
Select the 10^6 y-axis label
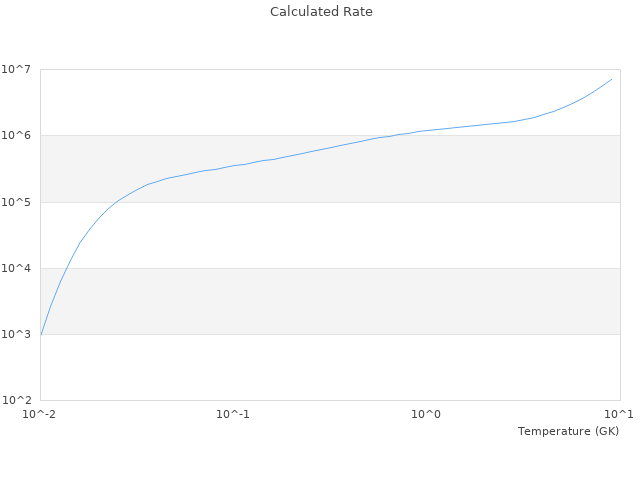19,136
